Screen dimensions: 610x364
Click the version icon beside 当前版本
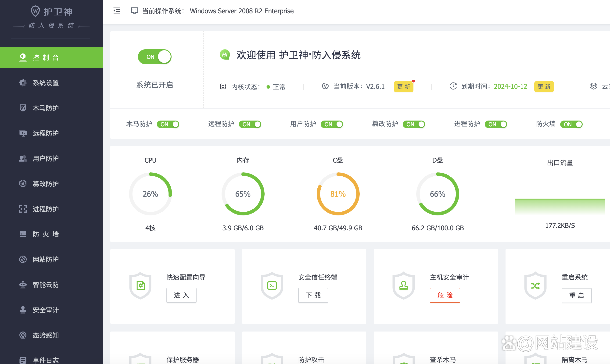pos(325,86)
